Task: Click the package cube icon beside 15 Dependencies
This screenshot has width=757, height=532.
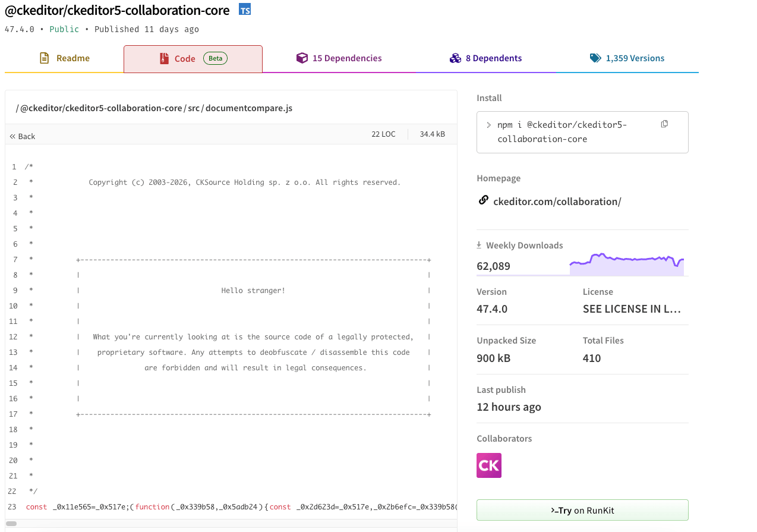Action: pos(302,58)
